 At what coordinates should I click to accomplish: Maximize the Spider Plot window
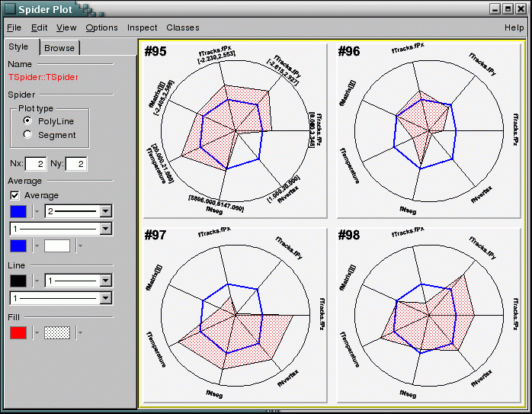508,9
